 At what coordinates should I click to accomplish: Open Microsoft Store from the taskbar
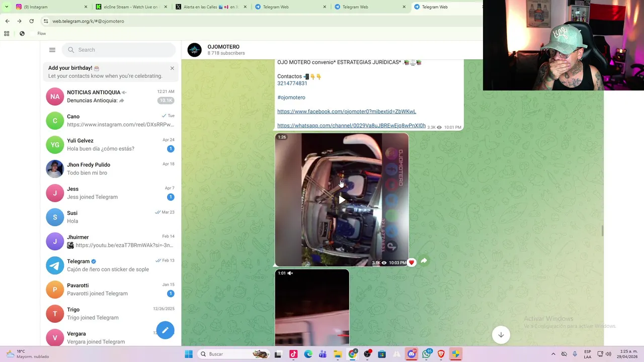click(x=382, y=354)
